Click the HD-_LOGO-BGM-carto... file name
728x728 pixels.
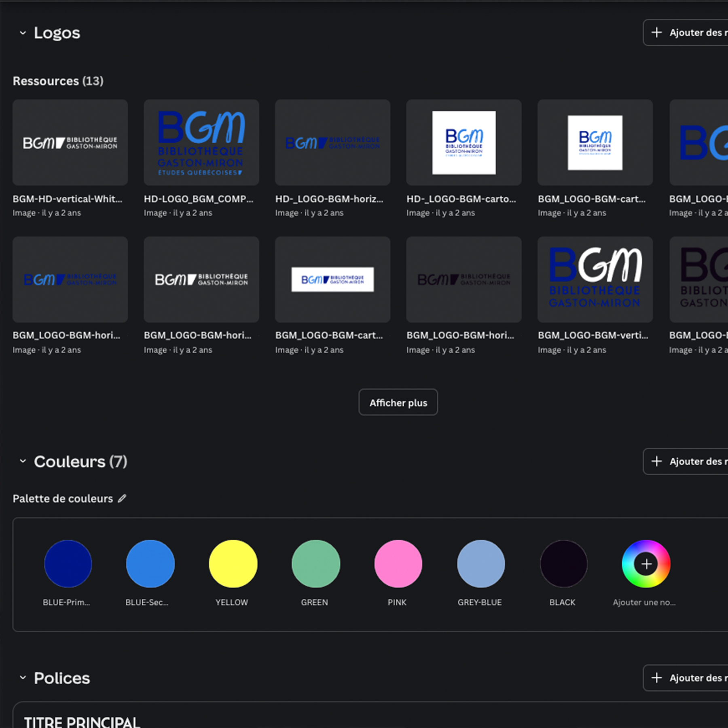click(x=461, y=199)
